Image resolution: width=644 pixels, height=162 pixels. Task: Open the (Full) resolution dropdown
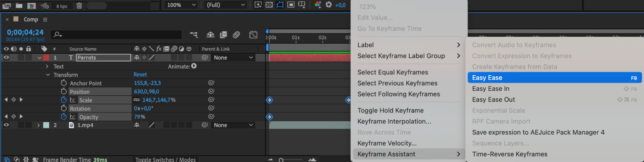click(226, 5)
